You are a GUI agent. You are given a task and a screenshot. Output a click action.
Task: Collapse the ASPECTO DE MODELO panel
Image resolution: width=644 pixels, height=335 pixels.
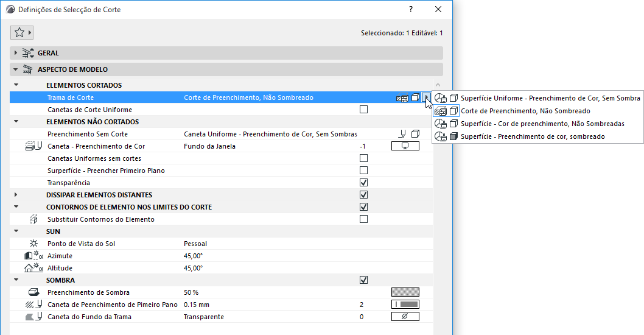(16, 69)
